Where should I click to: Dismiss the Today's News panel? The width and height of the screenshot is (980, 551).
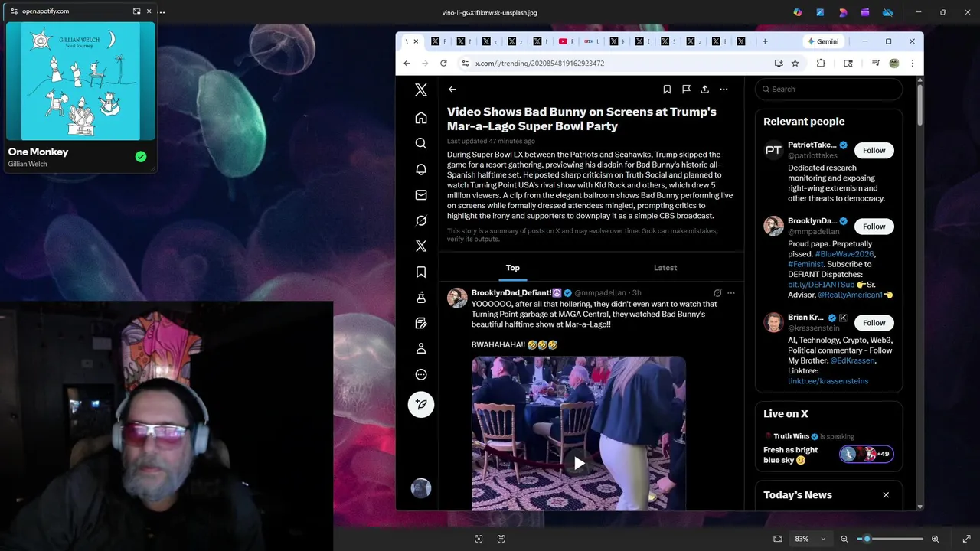(x=886, y=495)
